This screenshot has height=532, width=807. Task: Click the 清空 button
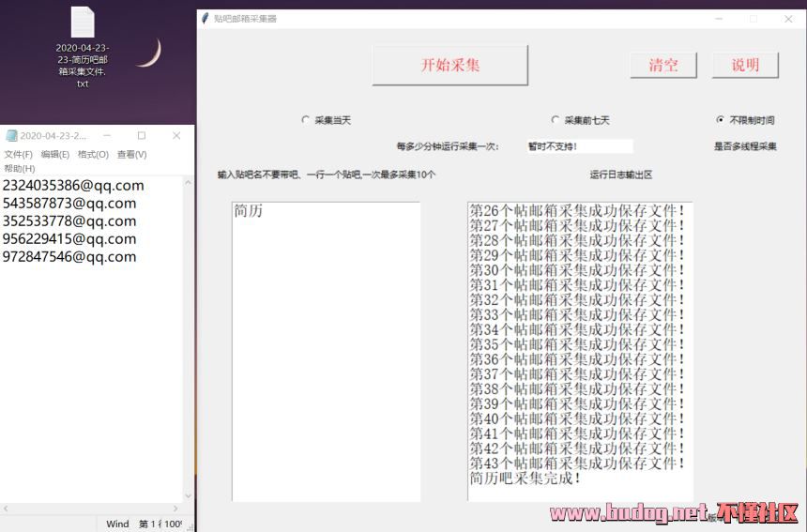[x=663, y=65]
